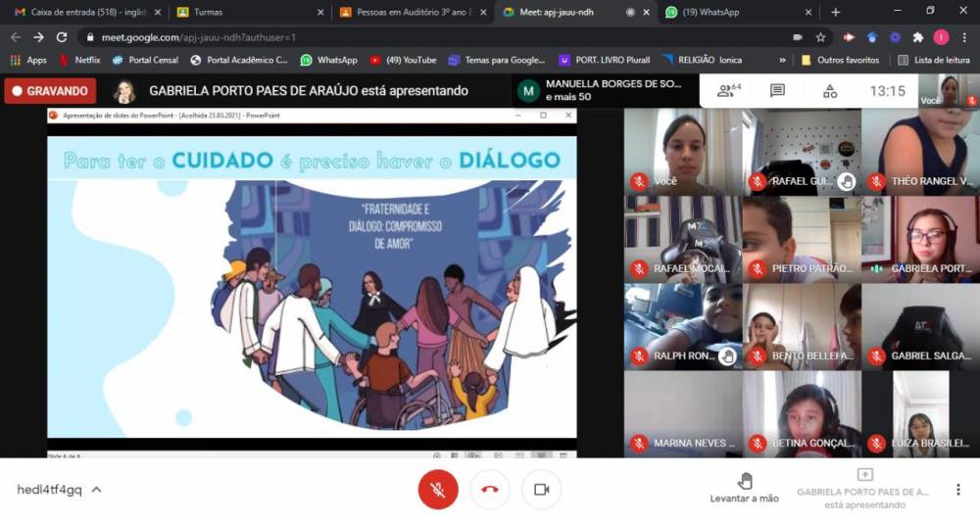Click the GRAVANDO recording indicator
This screenshot has height=521, width=980.
tap(50, 91)
